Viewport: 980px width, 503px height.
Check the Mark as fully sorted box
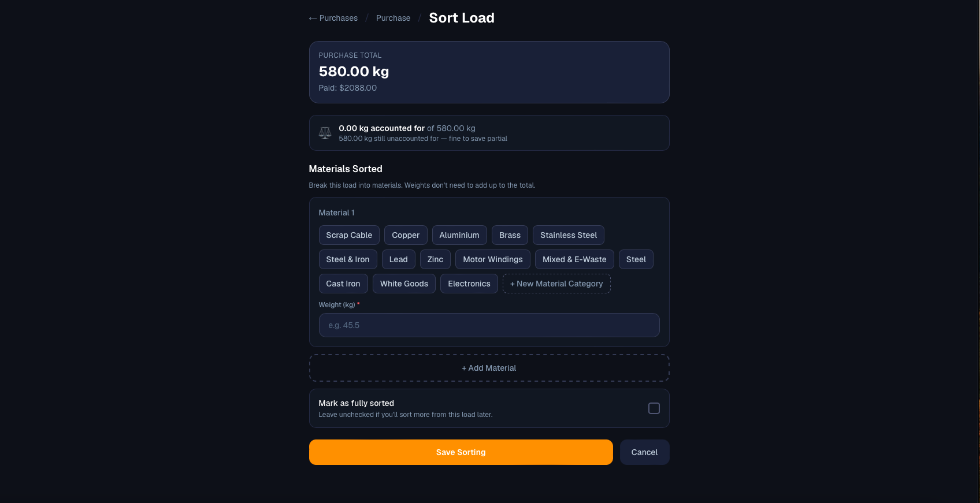[654, 408]
